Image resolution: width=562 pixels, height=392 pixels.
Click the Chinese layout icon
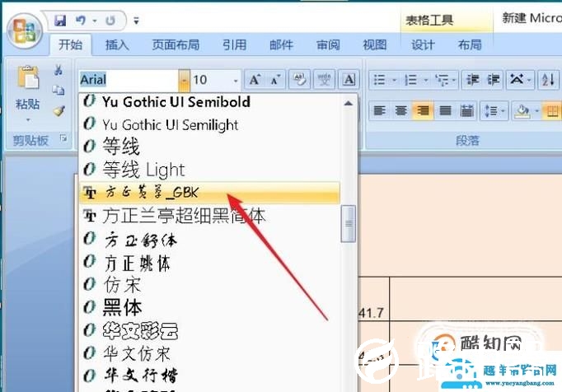(x=518, y=80)
